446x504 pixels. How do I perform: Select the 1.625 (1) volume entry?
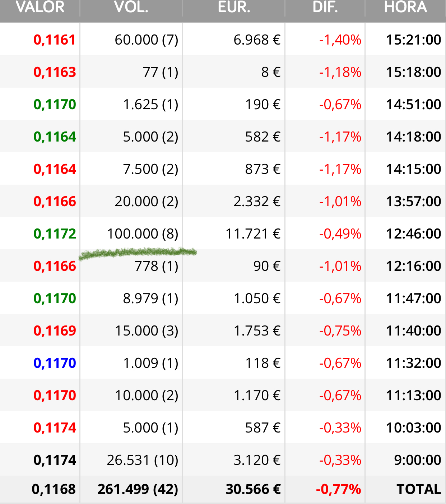pyautogui.click(x=150, y=105)
